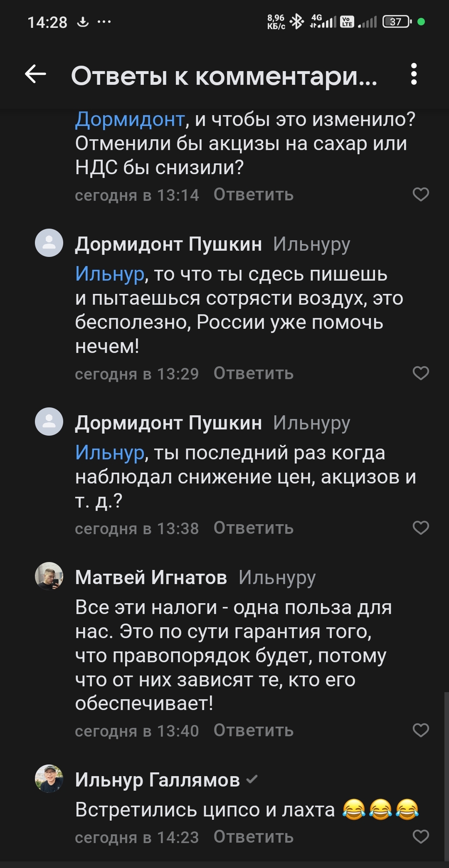Open Matvey Ignatov's profile photo
This screenshot has width=449, height=868.
[x=49, y=576]
